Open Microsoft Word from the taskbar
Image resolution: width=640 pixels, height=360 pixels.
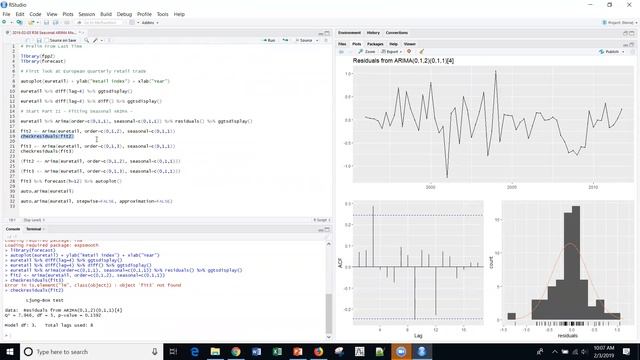point(256,351)
